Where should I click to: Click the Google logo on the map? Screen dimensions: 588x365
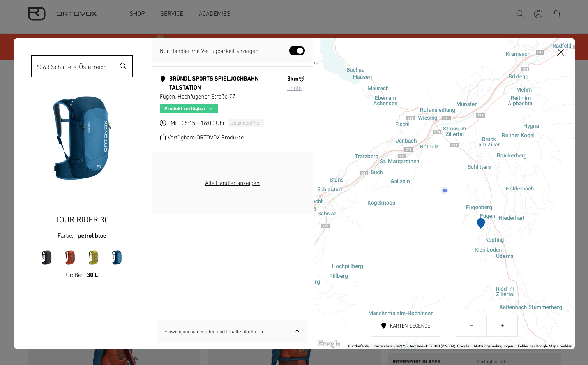point(329,344)
